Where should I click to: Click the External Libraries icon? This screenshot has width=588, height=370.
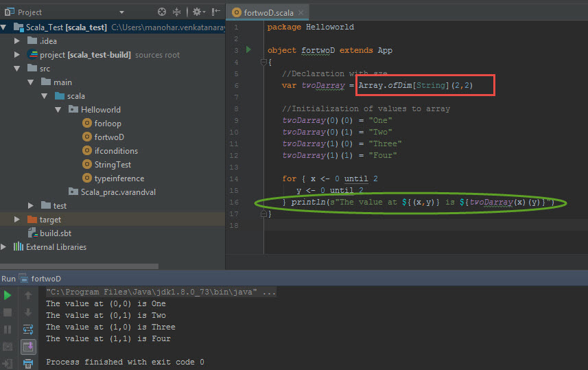tap(19, 246)
